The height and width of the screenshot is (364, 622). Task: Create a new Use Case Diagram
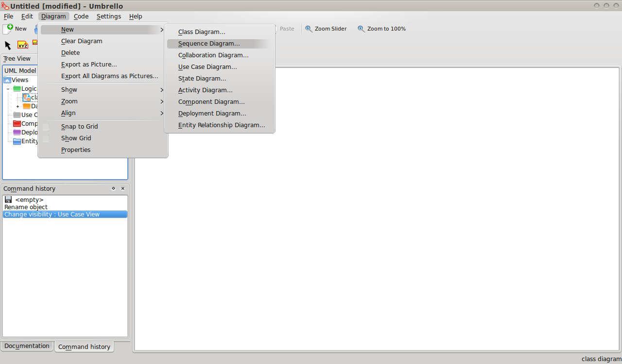220,67
